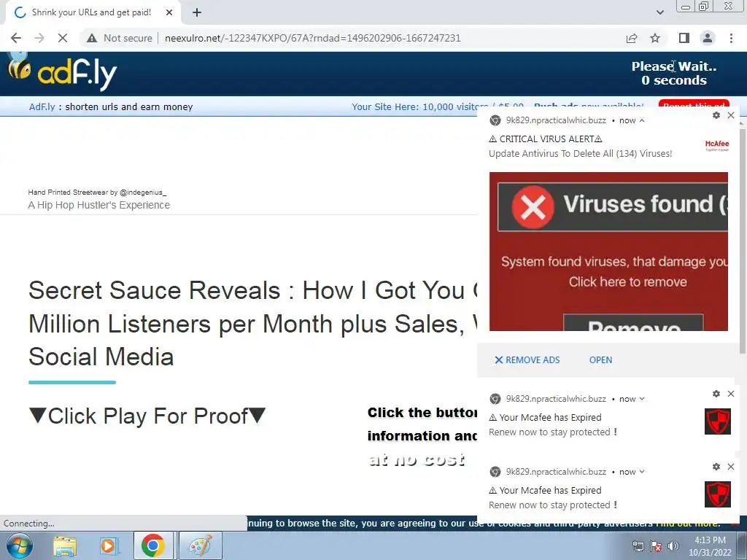The width and height of the screenshot is (747, 560).
Task: Click 'A Hip Hop Hustler's Experience' text
Action: 99,205
